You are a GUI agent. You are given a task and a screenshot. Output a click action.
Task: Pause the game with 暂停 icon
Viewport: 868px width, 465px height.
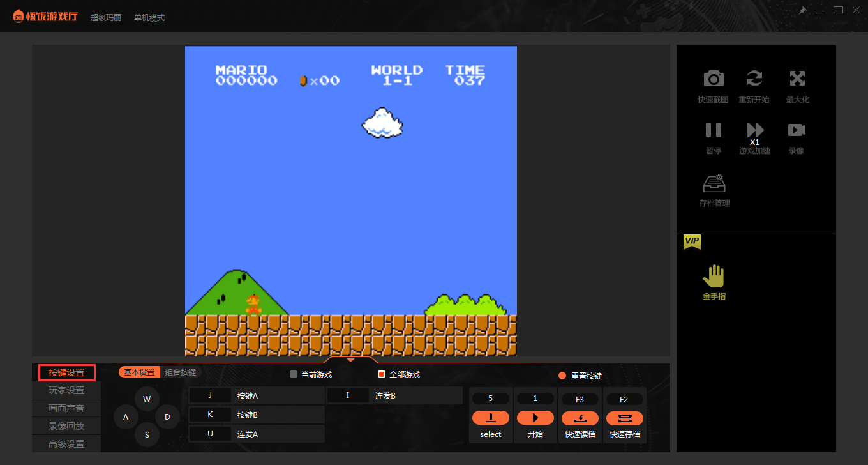point(714,130)
